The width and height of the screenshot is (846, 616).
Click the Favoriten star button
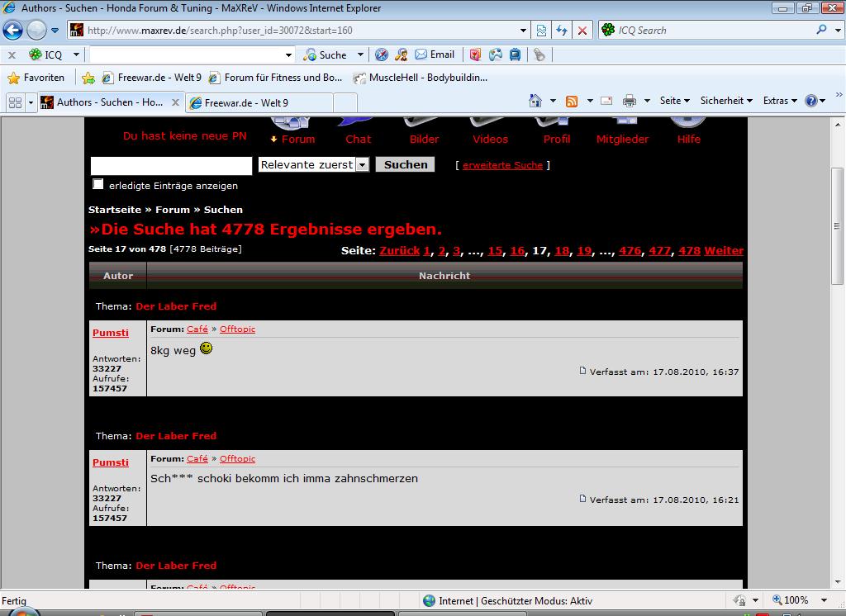pyautogui.click(x=36, y=78)
